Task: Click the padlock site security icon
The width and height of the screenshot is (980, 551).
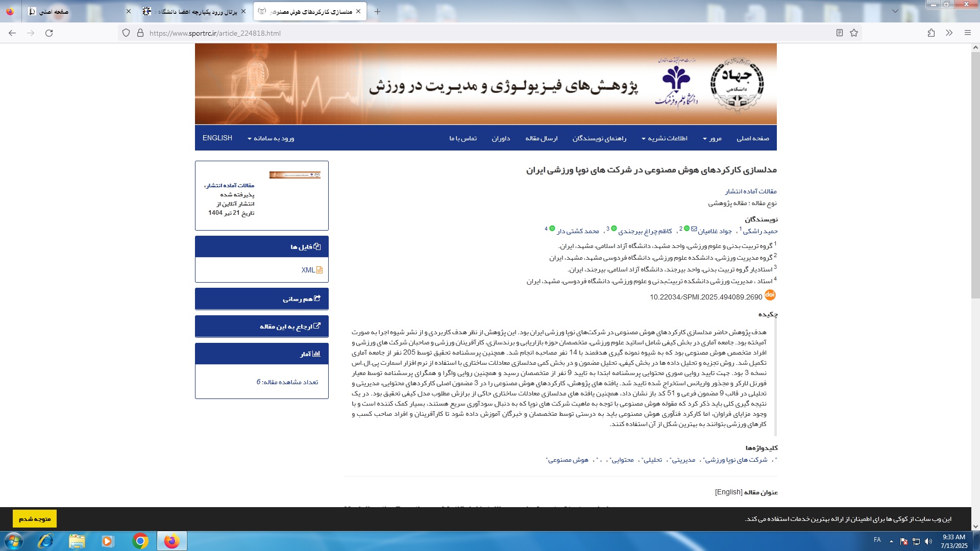Action: (x=140, y=33)
